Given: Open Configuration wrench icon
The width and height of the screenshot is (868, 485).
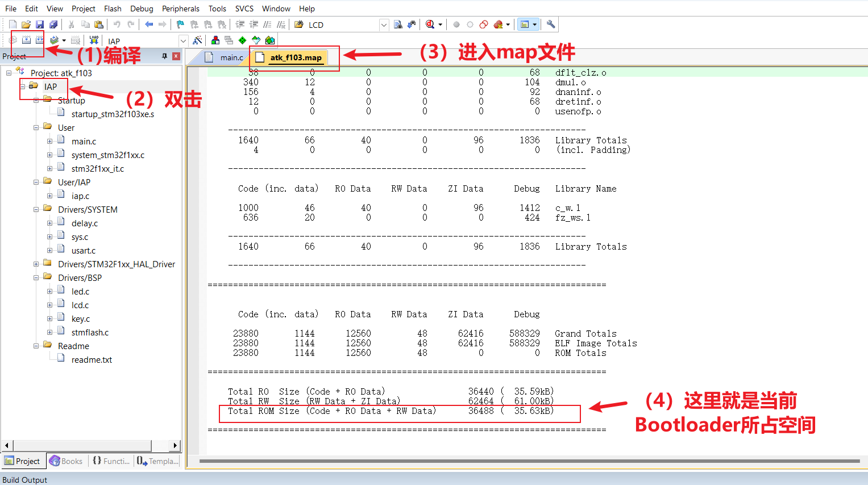Looking at the screenshot, I should coord(551,24).
